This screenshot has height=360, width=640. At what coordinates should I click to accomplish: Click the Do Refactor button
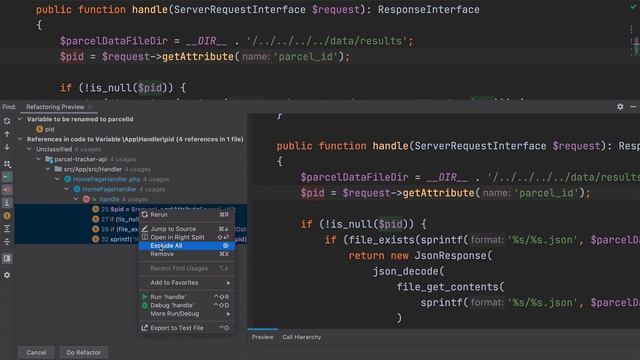84,352
